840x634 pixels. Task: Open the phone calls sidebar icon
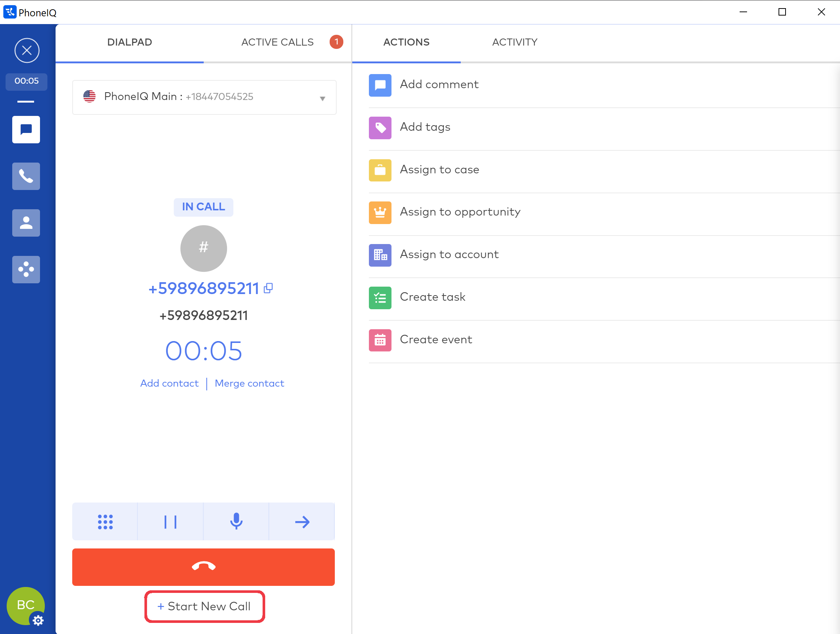[x=26, y=176]
